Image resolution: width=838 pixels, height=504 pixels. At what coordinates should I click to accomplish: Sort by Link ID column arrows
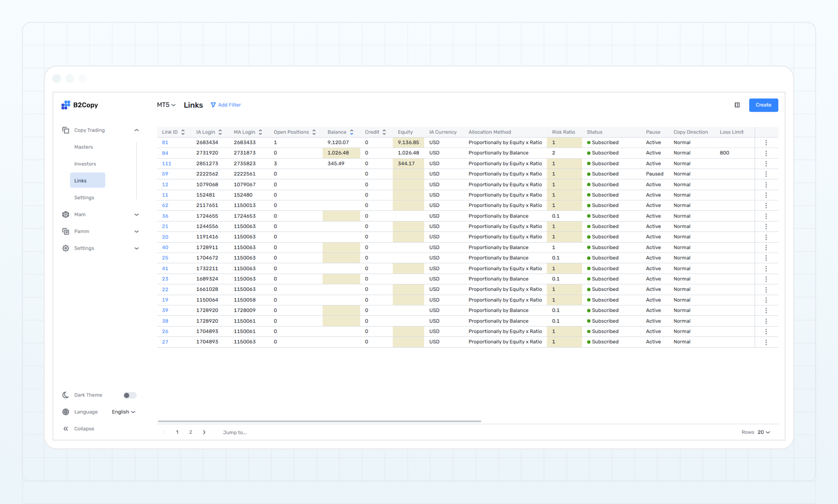coord(183,132)
